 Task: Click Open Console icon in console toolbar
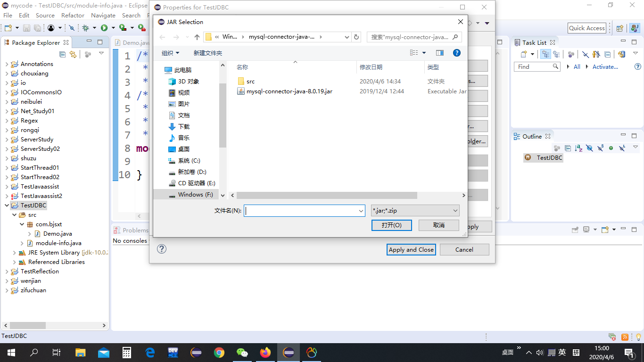point(606,230)
